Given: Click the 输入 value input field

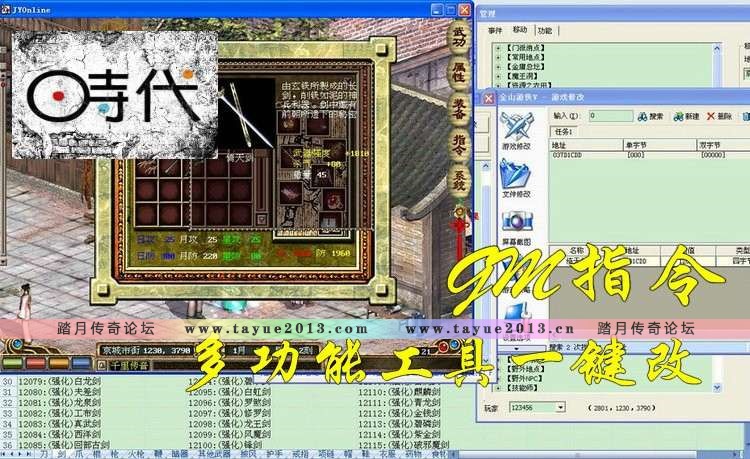Looking at the screenshot, I should click(x=610, y=116).
